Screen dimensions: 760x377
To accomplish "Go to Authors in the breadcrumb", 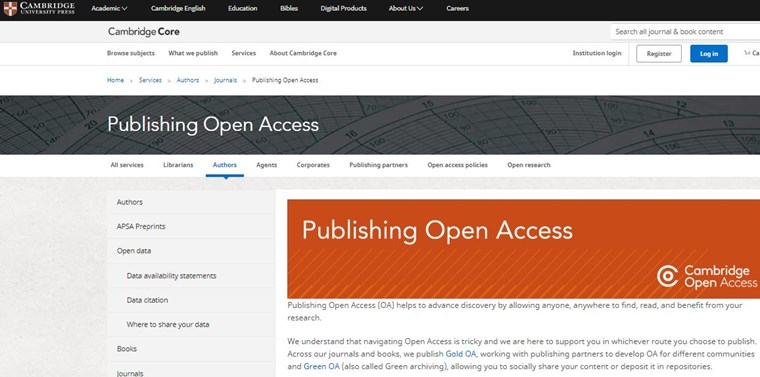I will 188,80.
